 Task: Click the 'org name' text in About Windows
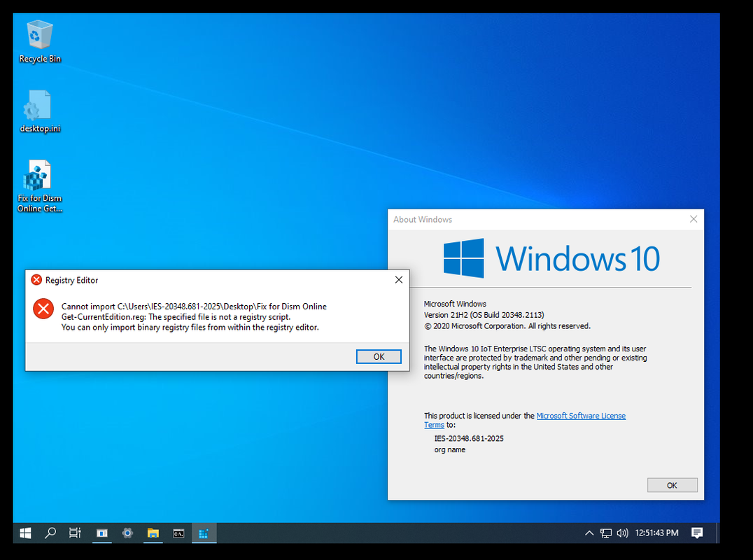[449, 450]
